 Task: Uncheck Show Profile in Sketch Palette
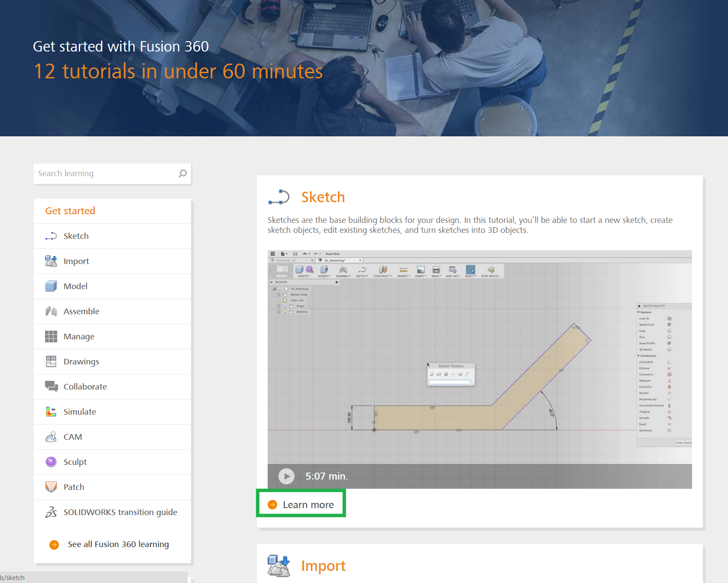coord(670,343)
